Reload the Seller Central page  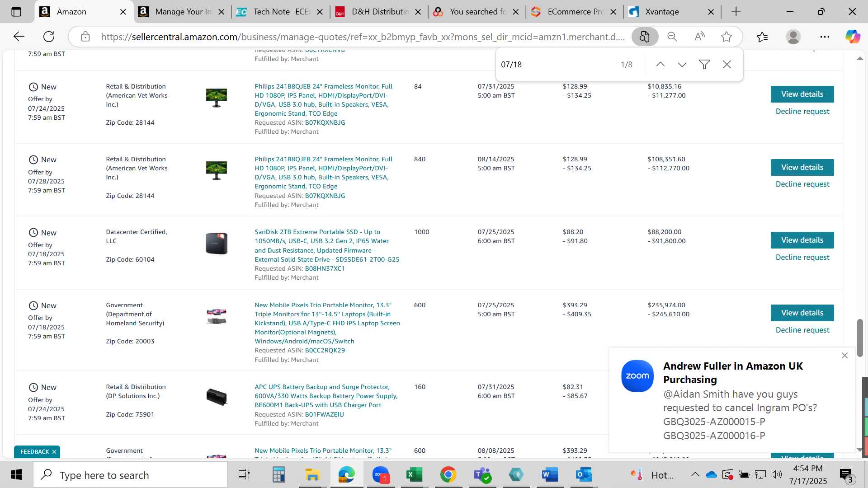tap(49, 37)
